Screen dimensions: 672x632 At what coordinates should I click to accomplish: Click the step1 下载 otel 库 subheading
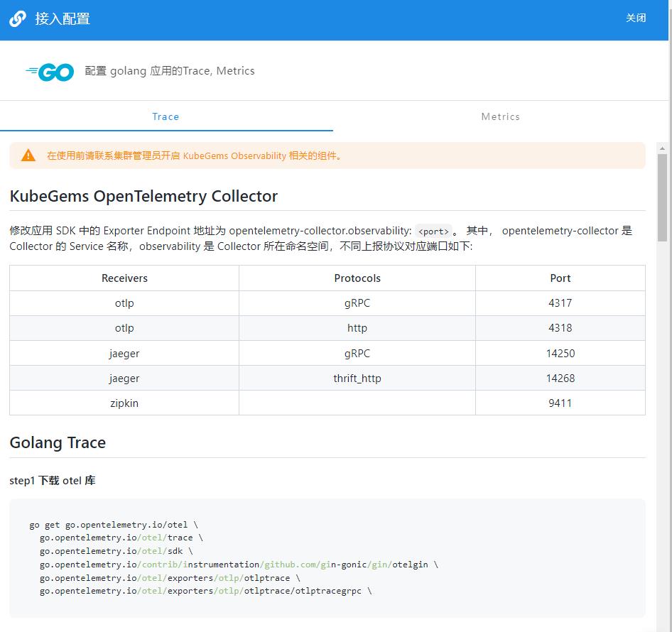click(53, 481)
